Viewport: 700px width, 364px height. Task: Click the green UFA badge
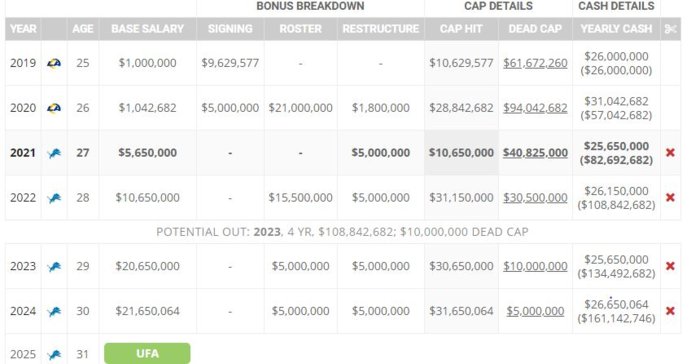147,353
